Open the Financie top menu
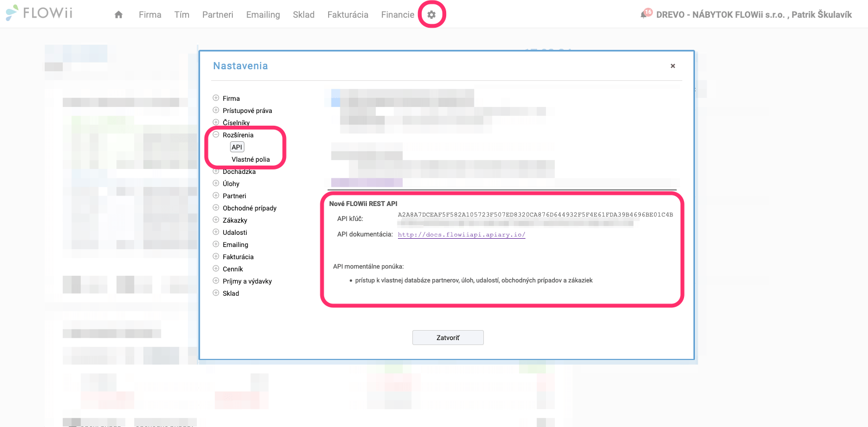 pos(397,15)
